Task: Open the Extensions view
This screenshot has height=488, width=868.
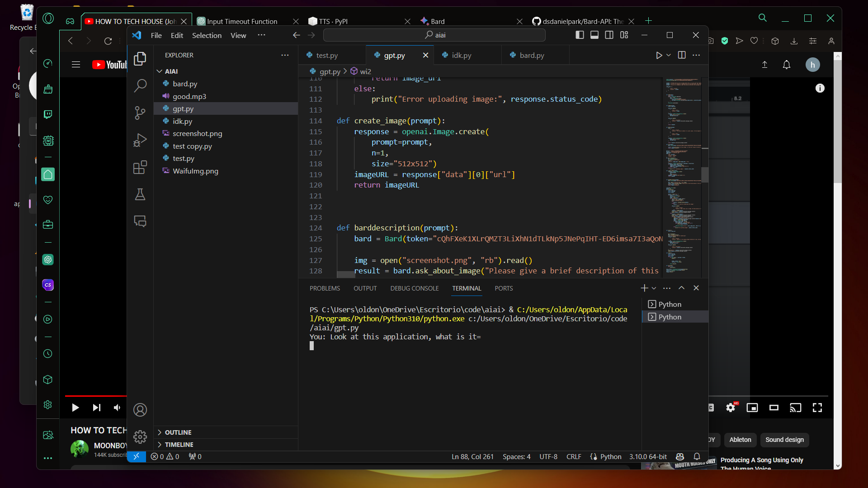Action: [140, 168]
